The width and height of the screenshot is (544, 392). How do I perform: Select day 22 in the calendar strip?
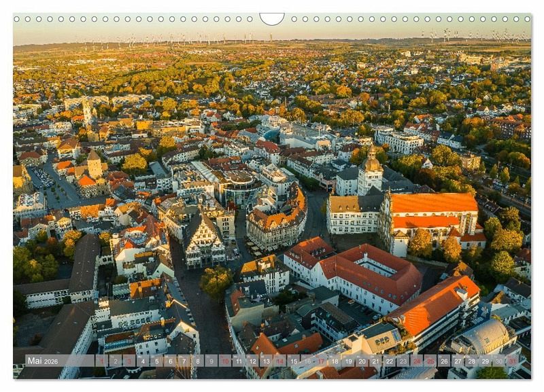[x=390, y=361]
